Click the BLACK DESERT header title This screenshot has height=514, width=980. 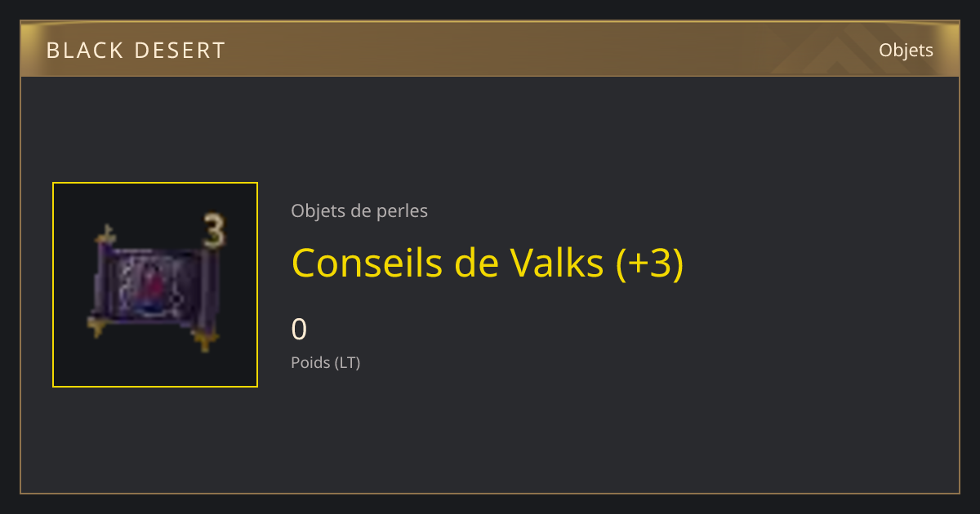[x=136, y=51]
